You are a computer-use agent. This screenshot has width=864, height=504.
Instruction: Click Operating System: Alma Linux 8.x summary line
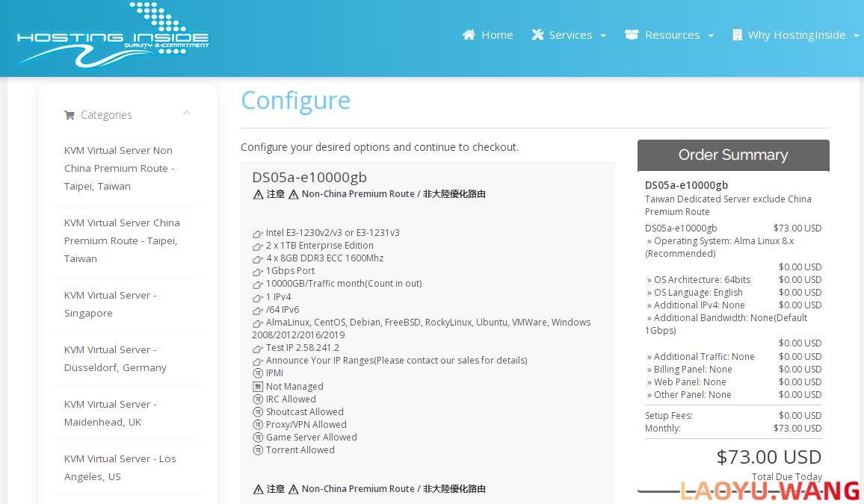720,247
